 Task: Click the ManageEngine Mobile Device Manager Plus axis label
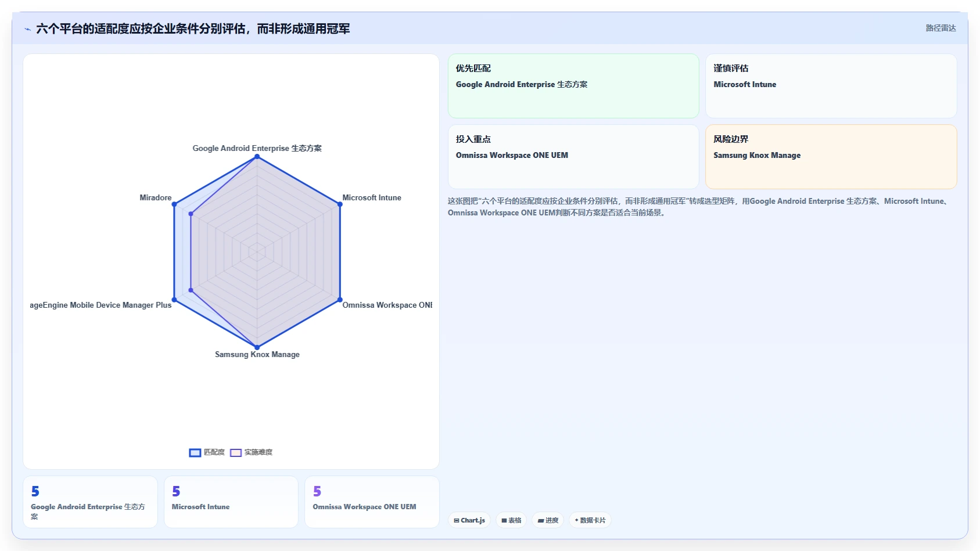coord(100,305)
